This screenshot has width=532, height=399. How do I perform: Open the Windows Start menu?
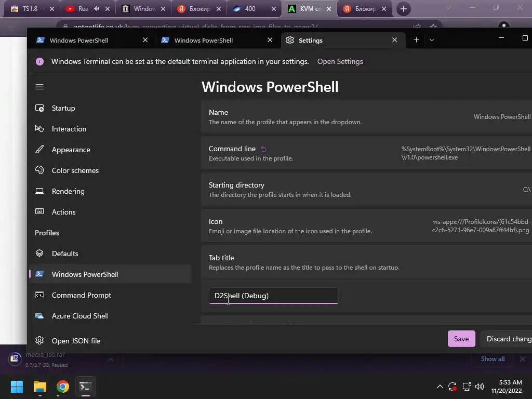(x=17, y=387)
